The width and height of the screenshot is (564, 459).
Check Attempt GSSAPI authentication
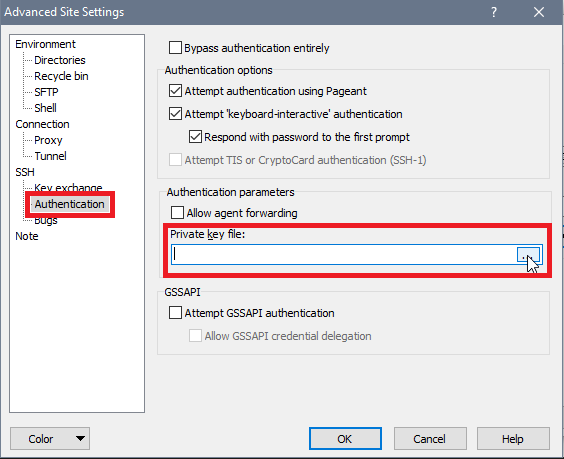click(175, 313)
